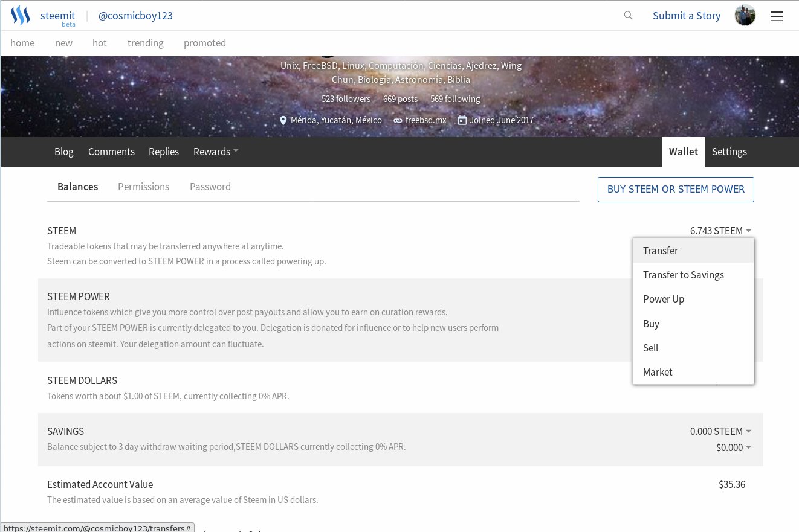Open the hot posts feed
Screen dimensions: 799x532
pos(100,43)
